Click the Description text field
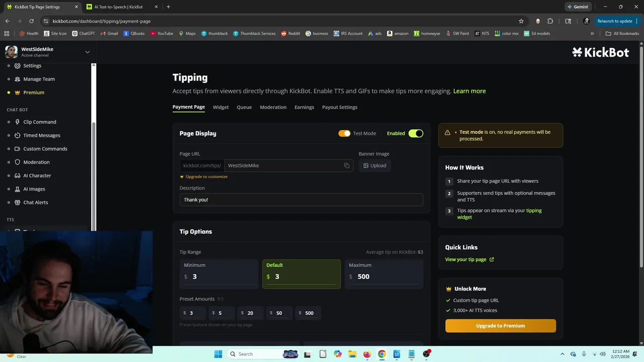 301,200
